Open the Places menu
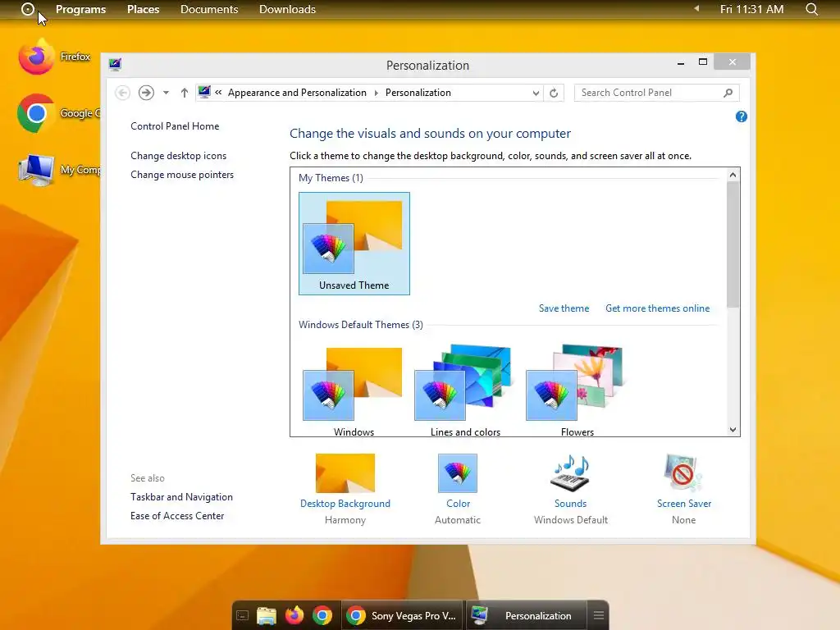840x630 pixels. point(143,9)
